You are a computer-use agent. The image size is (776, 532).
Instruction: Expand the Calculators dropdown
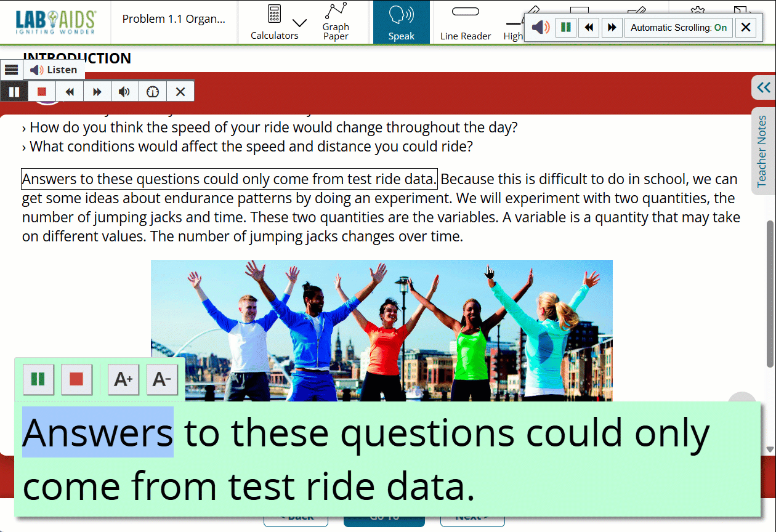[x=299, y=23]
